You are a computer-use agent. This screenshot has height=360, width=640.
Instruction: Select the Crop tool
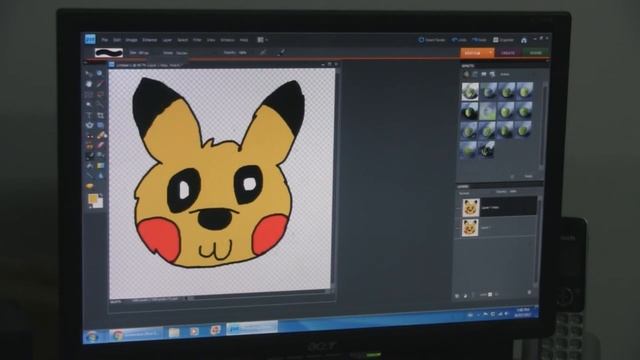pos(100,115)
